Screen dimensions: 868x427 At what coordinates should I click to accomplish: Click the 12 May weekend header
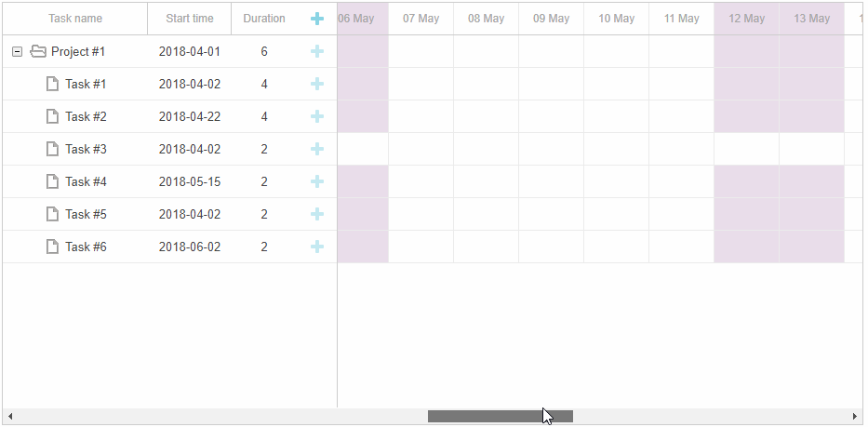coord(746,19)
